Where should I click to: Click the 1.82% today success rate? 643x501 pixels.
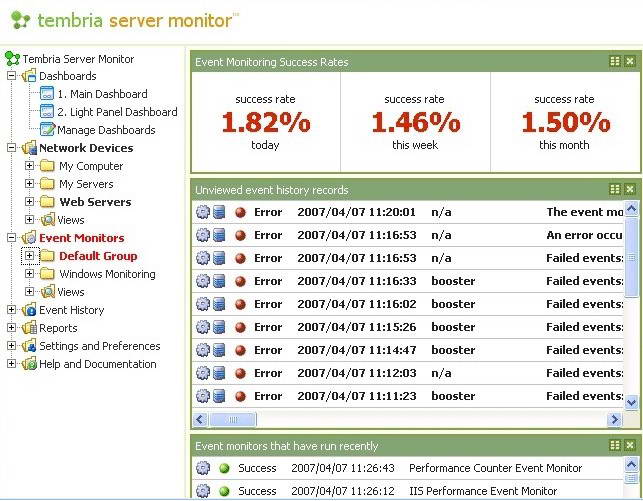click(x=266, y=122)
